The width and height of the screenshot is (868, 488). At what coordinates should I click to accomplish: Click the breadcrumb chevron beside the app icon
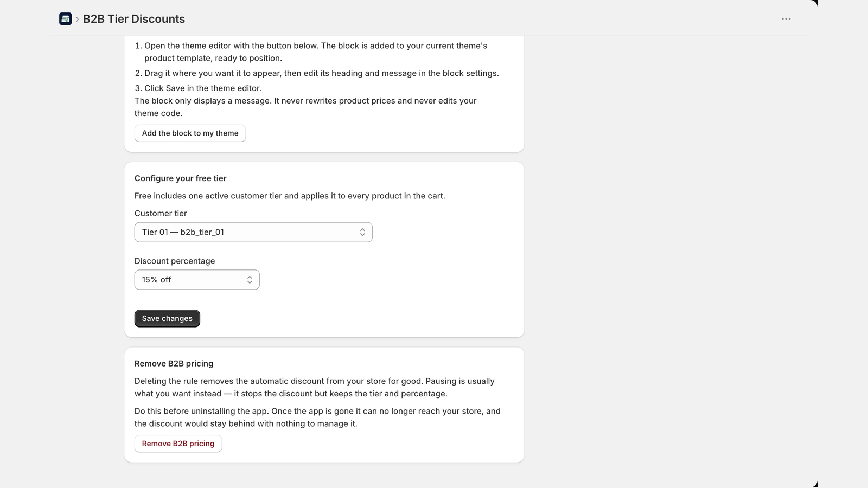pyautogui.click(x=78, y=20)
